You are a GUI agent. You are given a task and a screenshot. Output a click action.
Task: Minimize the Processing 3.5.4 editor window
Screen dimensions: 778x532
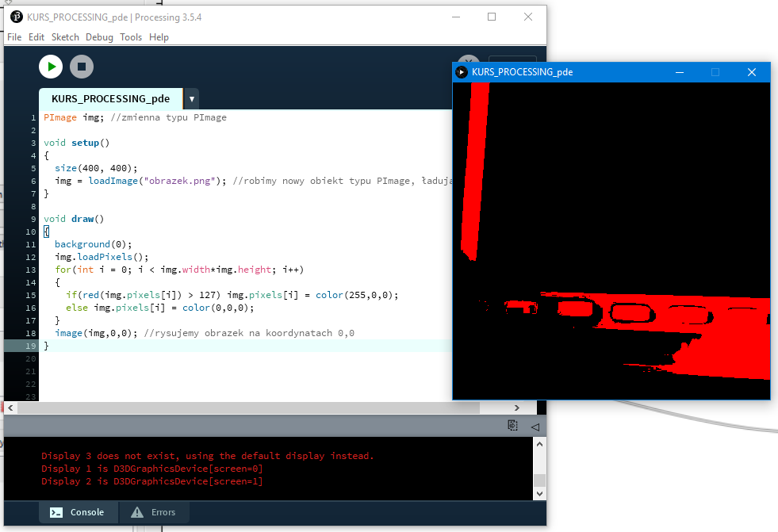click(x=456, y=17)
